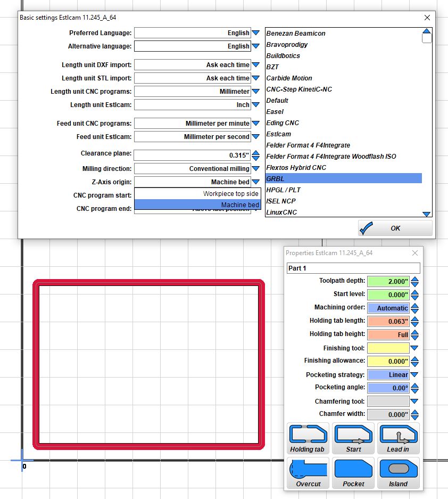Open Milling direction dropdown
Screen dimensions: 448x499
coord(255,169)
